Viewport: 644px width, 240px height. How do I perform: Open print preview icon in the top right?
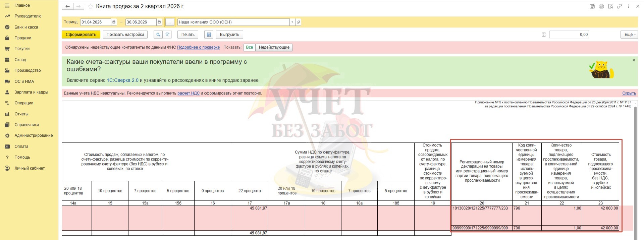pos(610,6)
